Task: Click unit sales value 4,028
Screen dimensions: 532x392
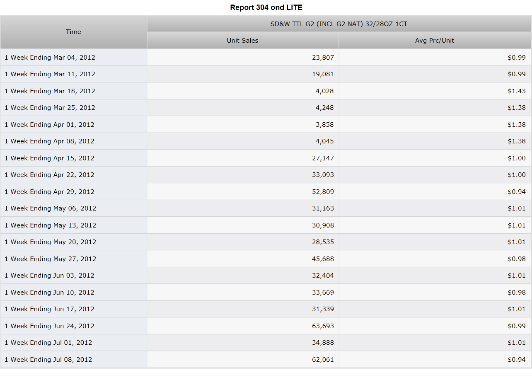Action: 325,91
